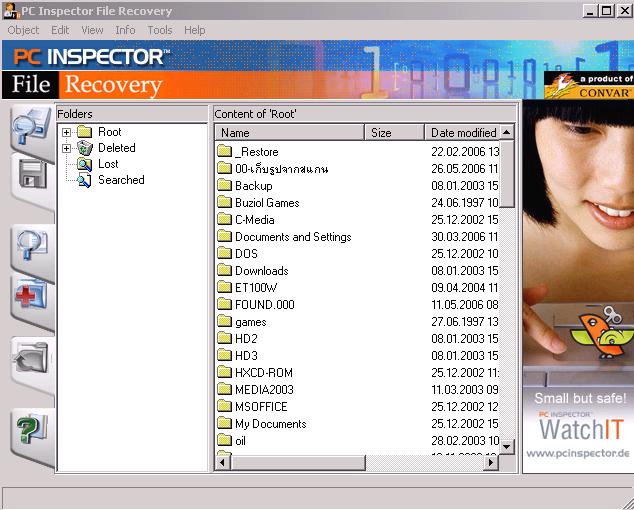This screenshot has width=634, height=510.
Task: Sort list by Date modified column header
Action: click(x=462, y=133)
